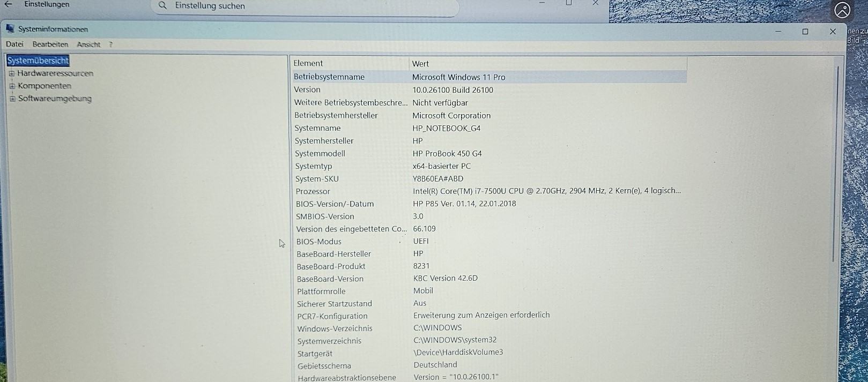Select the Komponenten tree item
This screenshot has height=382, width=868.
(x=44, y=86)
